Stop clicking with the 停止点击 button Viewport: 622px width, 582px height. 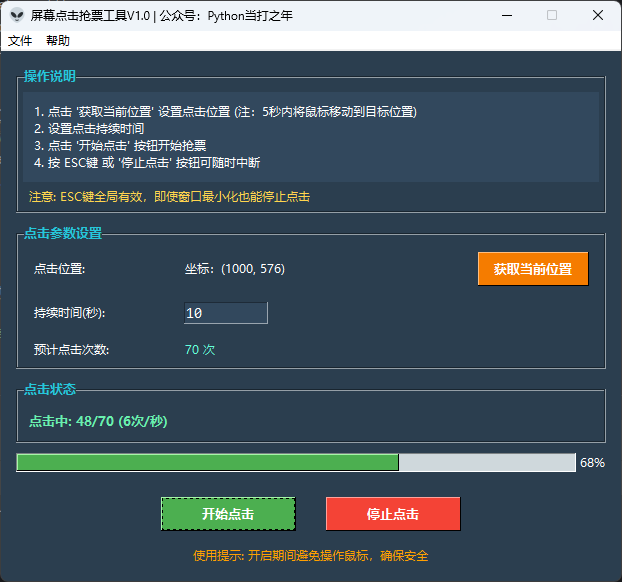tap(393, 514)
